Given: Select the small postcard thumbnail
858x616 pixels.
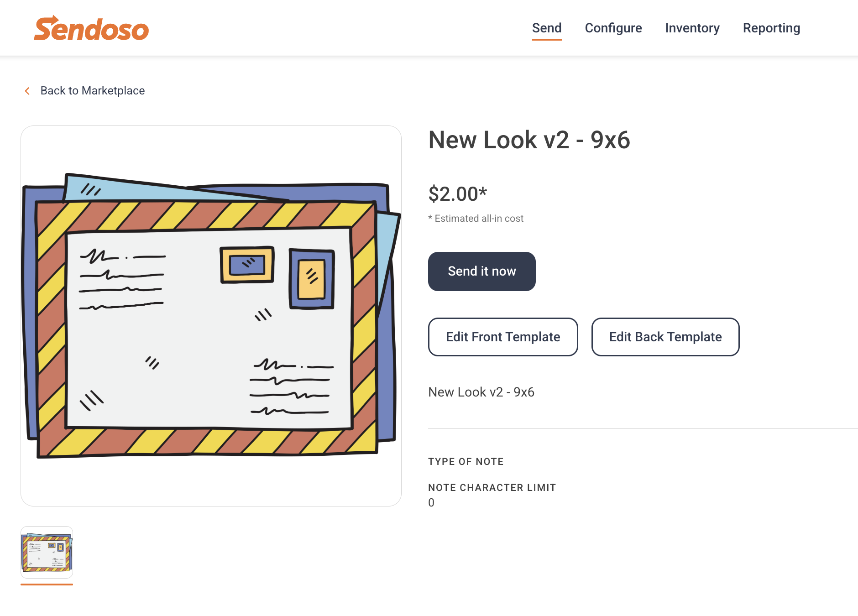Looking at the screenshot, I should (47, 552).
